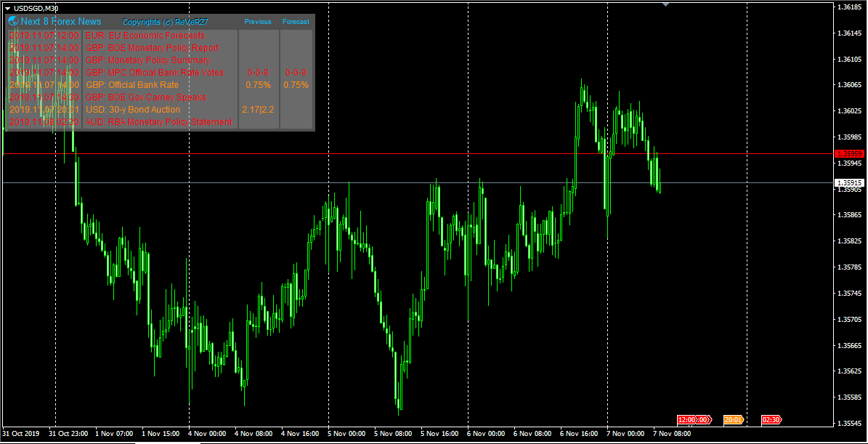Click the 7 Nov 08:00 time axis label

coord(672,434)
